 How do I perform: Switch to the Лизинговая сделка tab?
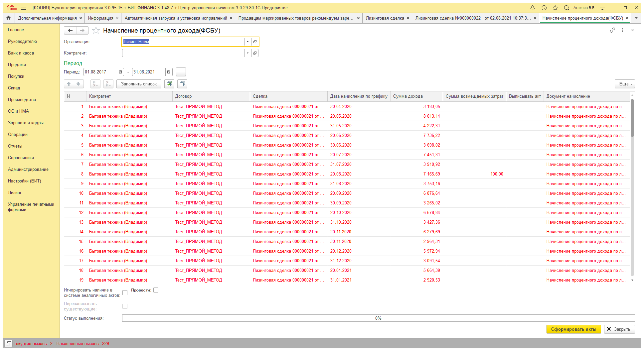[385, 18]
